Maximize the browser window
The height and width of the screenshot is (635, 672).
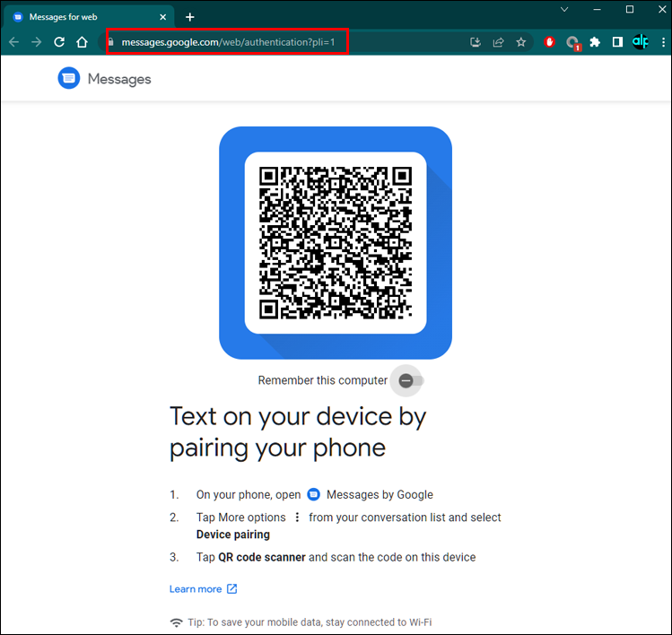coord(630,10)
